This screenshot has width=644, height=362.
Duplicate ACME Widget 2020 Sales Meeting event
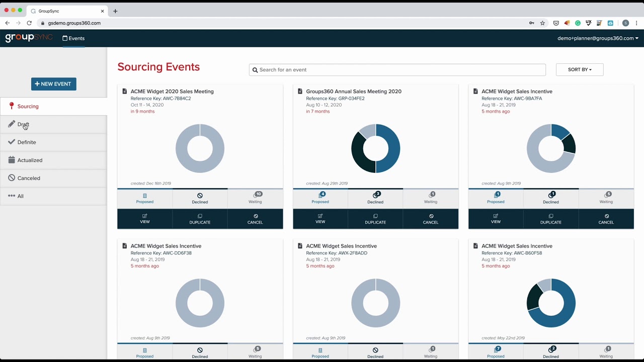pyautogui.click(x=200, y=219)
